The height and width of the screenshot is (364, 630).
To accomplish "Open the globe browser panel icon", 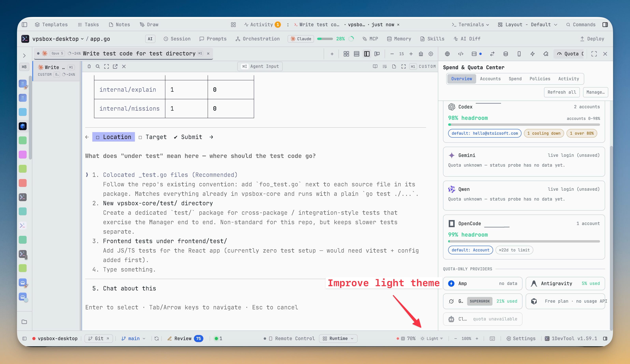I will pos(447,54).
